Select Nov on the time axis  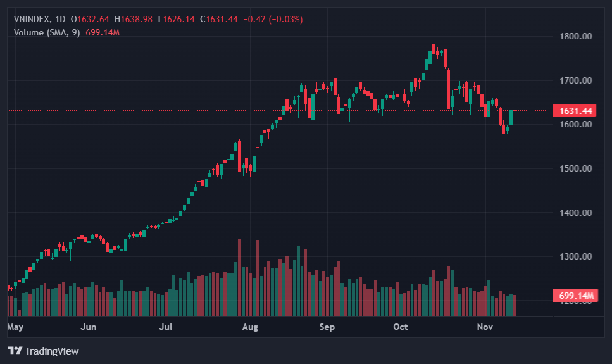(485, 327)
